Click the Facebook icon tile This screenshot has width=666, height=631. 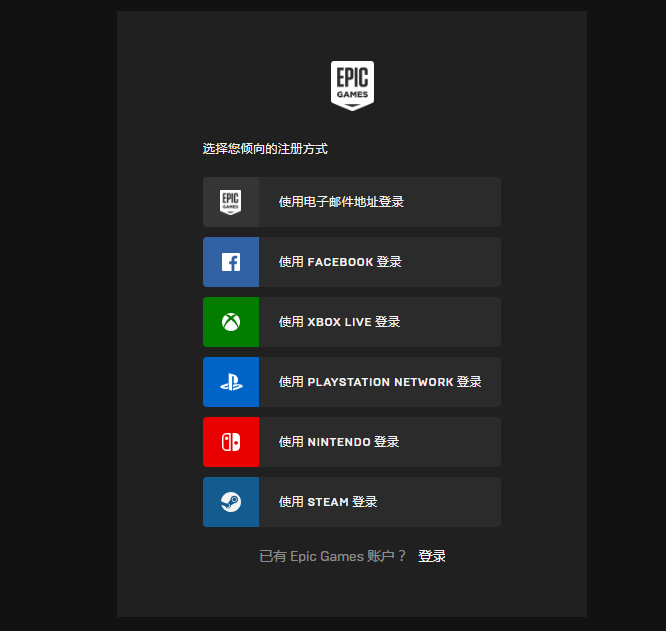[x=231, y=262]
